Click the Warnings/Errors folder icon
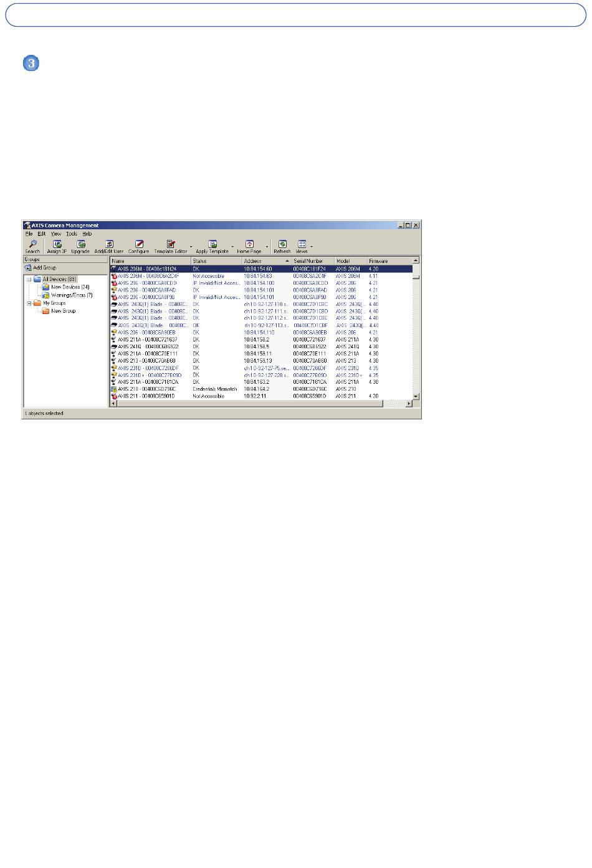Screen dimensions: 592x868 coord(45,295)
